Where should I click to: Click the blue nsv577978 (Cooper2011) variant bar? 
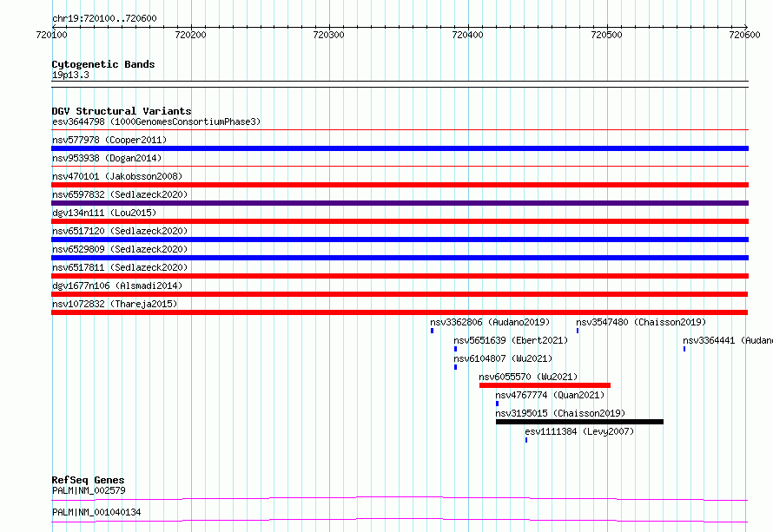coord(400,148)
